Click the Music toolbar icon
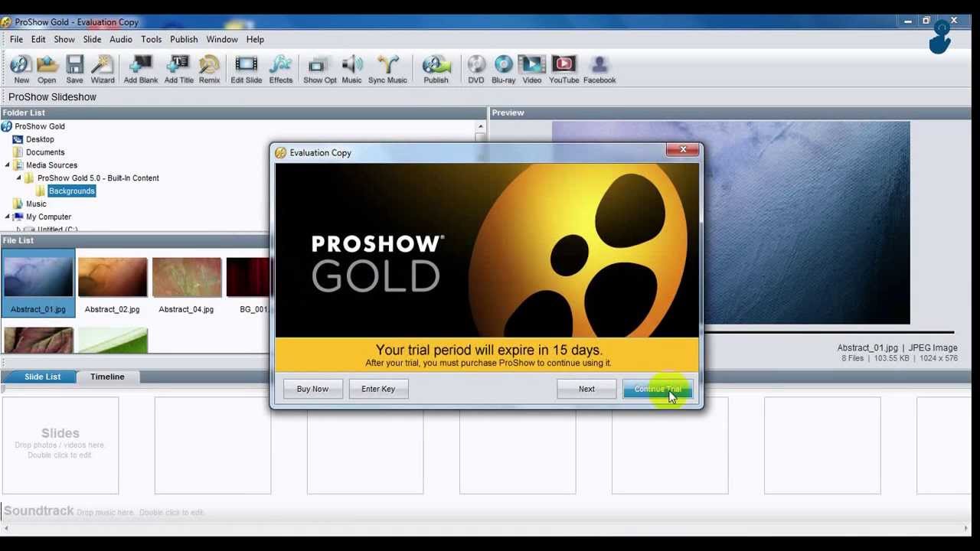 pos(351,70)
